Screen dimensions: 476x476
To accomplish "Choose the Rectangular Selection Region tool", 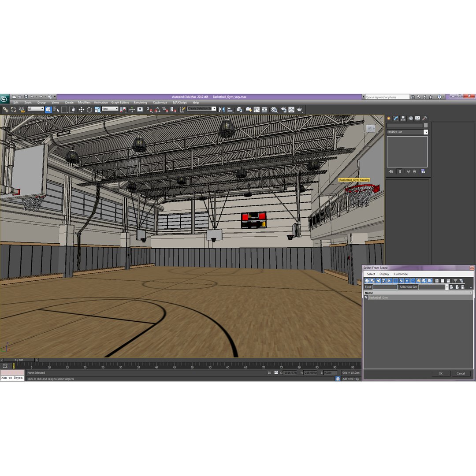I will coord(64,110).
